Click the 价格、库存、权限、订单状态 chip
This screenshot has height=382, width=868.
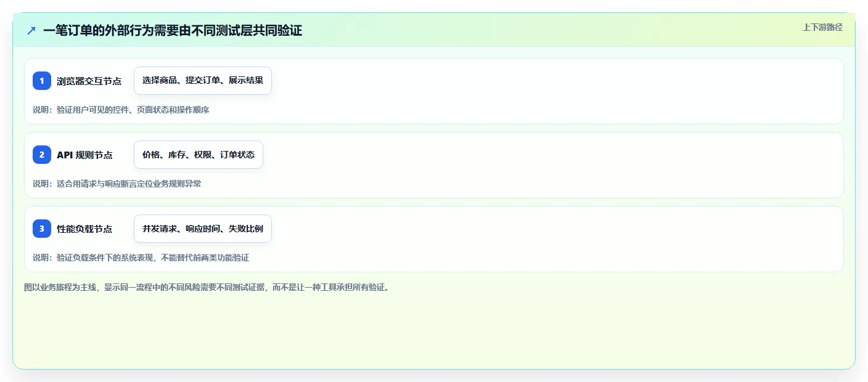199,155
